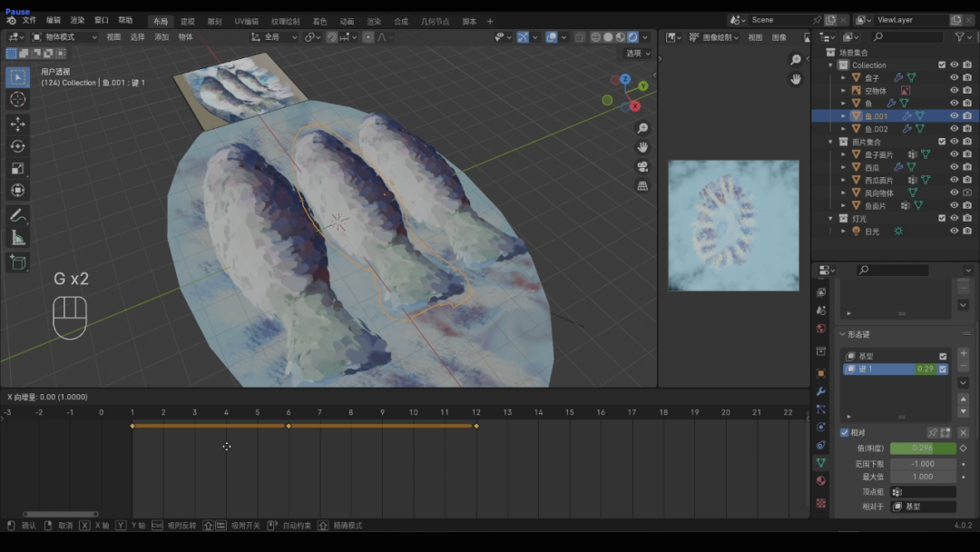The width and height of the screenshot is (980, 552).
Task: Select the Rotate tool
Action: coord(17,146)
